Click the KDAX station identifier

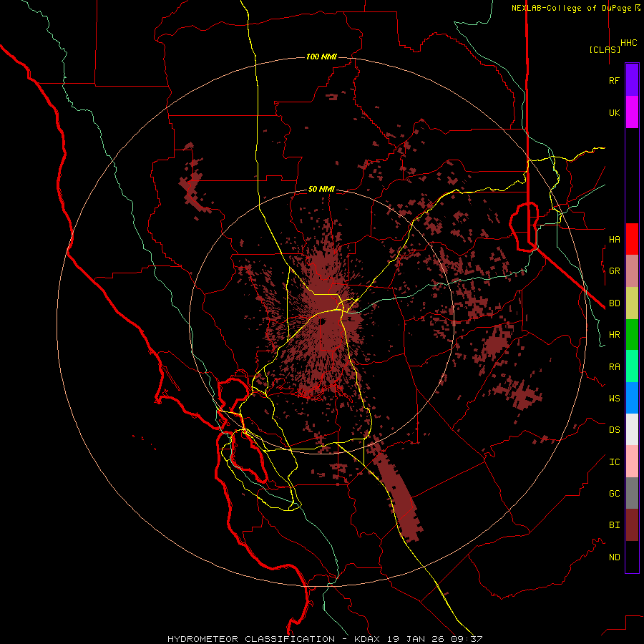(x=367, y=639)
